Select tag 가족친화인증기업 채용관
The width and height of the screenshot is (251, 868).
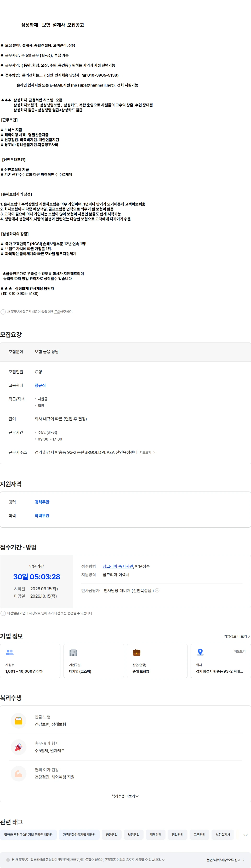pyautogui.click(x=79, y=835)
